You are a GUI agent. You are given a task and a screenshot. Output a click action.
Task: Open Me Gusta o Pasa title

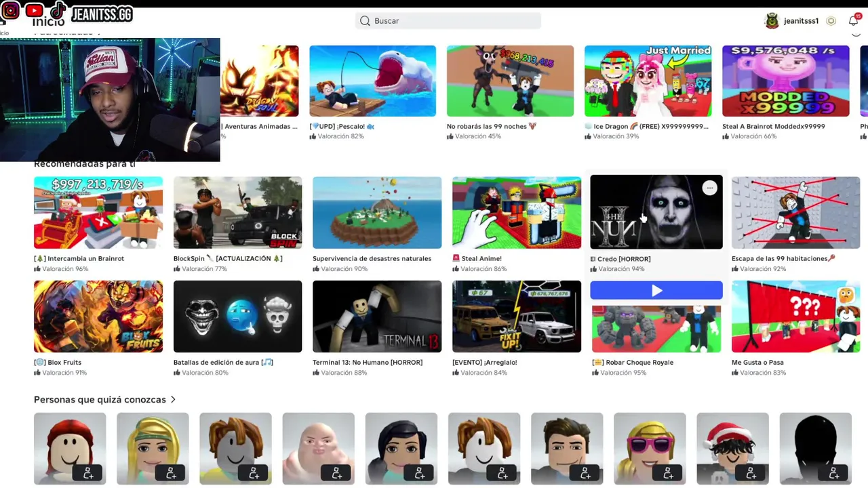point(757,363)
